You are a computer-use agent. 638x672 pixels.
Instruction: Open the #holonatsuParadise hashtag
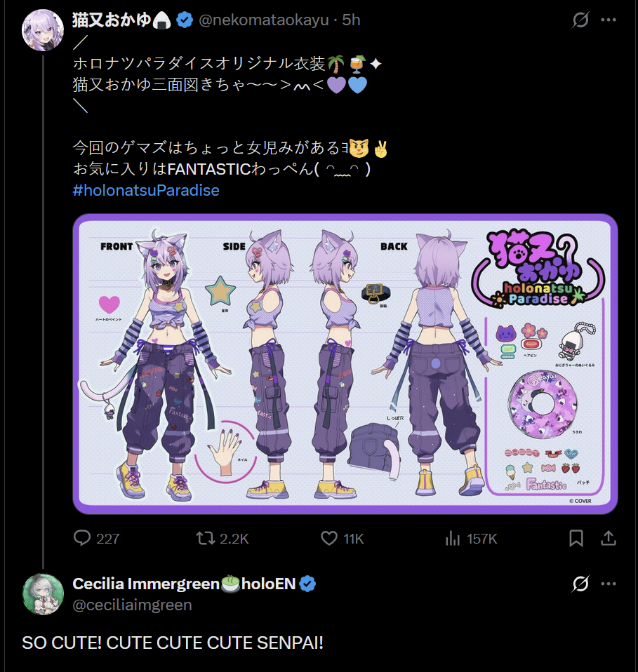click(x=146, y=190)
